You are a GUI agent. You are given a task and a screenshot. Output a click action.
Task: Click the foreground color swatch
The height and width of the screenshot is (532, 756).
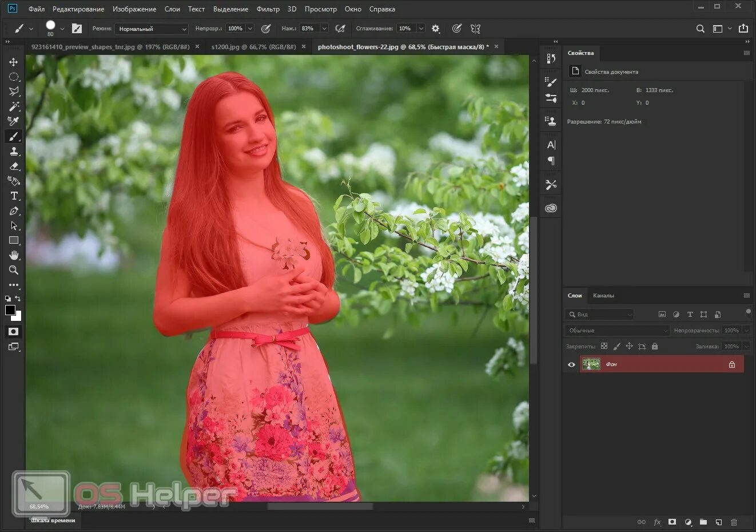point(10,310)
